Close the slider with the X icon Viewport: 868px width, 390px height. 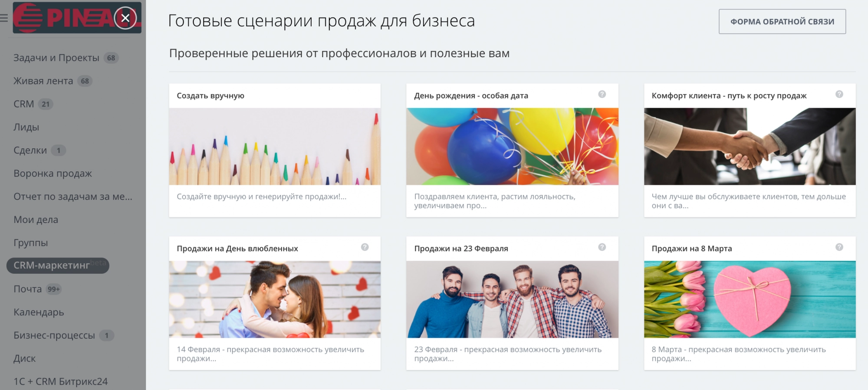pos(125,18)
